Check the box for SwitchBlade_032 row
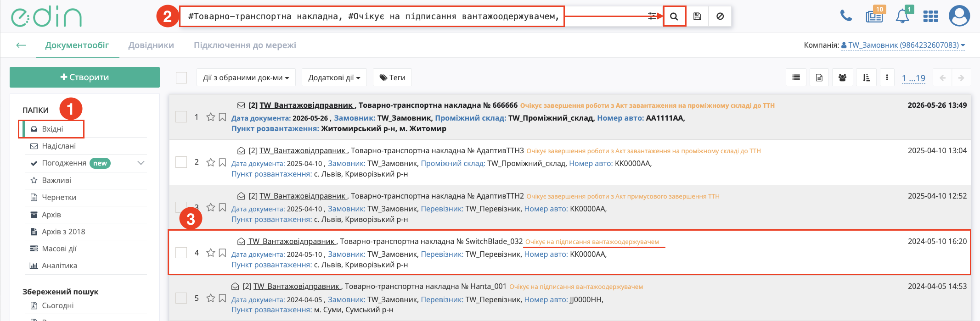This screenshot has height=321, width=980. coord(181,253)
